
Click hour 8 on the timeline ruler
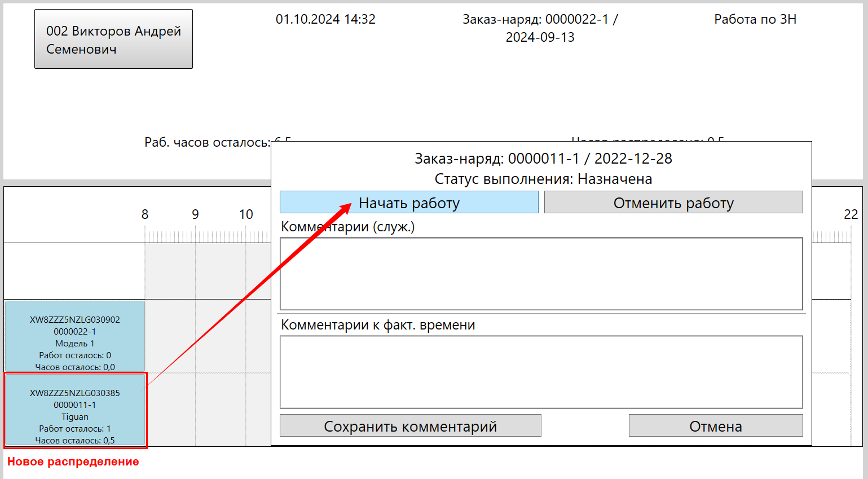coord(145,215)
